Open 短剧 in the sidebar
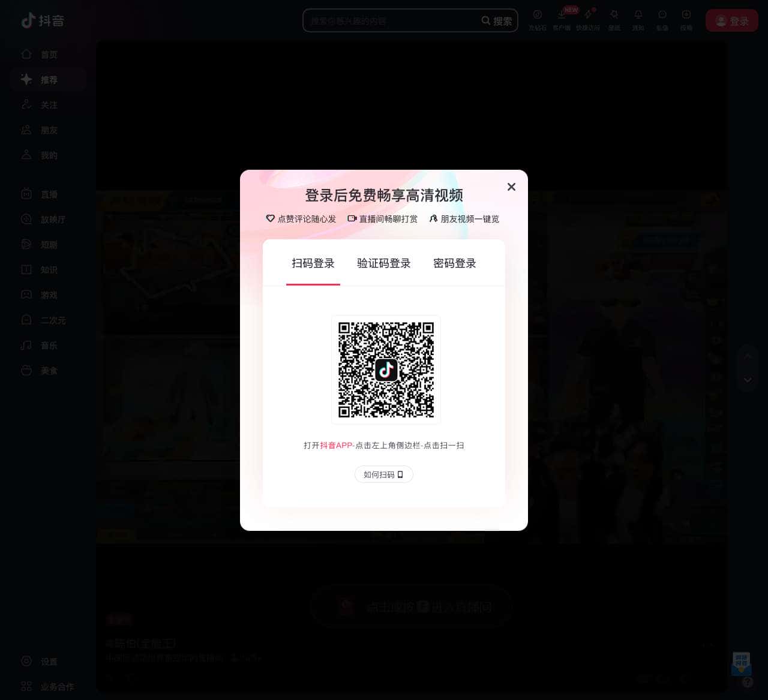This screenshot has width=768, height=700. tap(48, 245)
